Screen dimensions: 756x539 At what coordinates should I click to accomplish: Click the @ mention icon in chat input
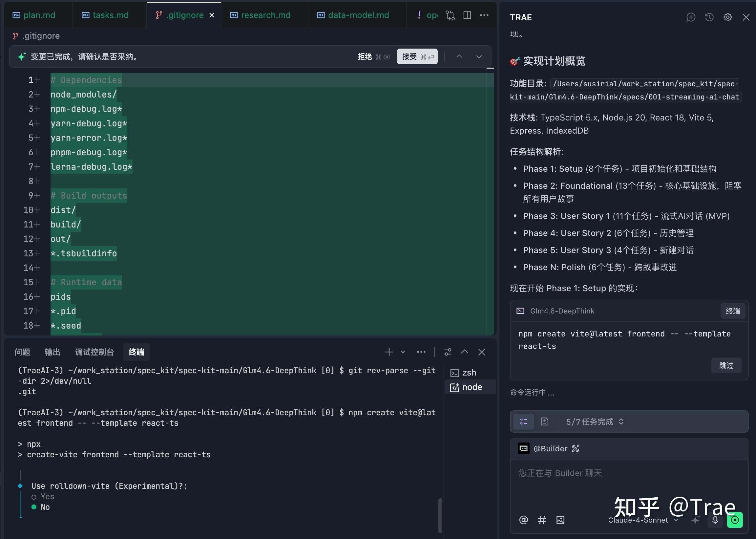523,520
